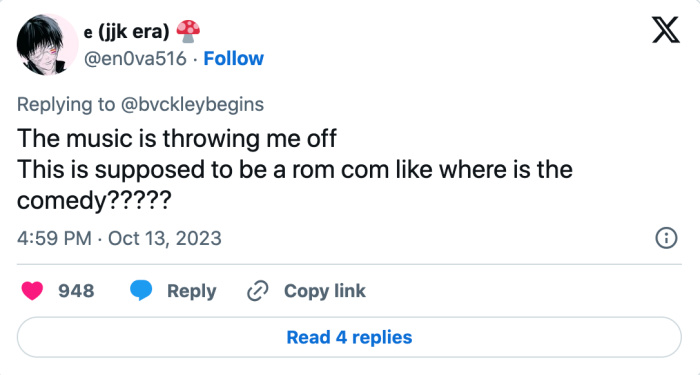Click the date "Oct 13, 2023"

click(x=165, y=238)
